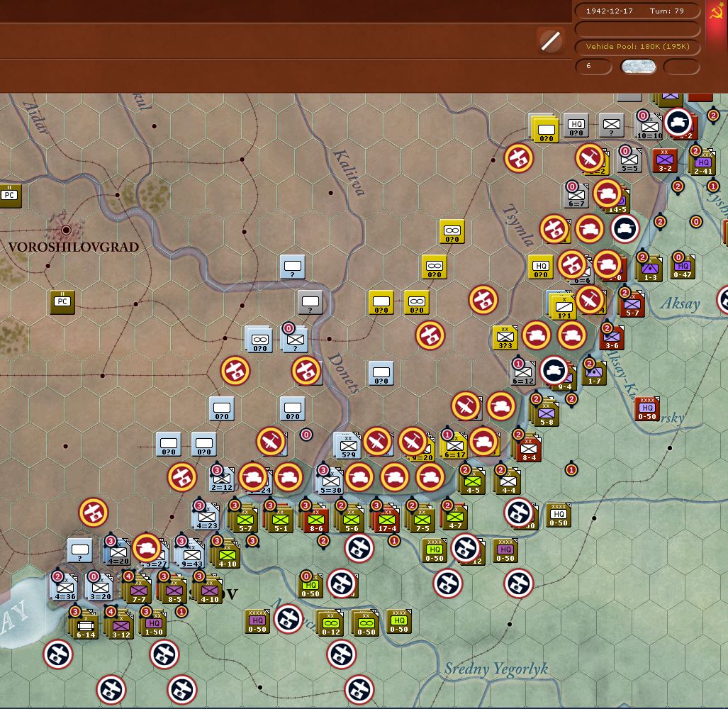The width and height of the screenshot is (728, 709).
Task: Select the yellow 6=17 infantry unit
Action: coord(454,447)
